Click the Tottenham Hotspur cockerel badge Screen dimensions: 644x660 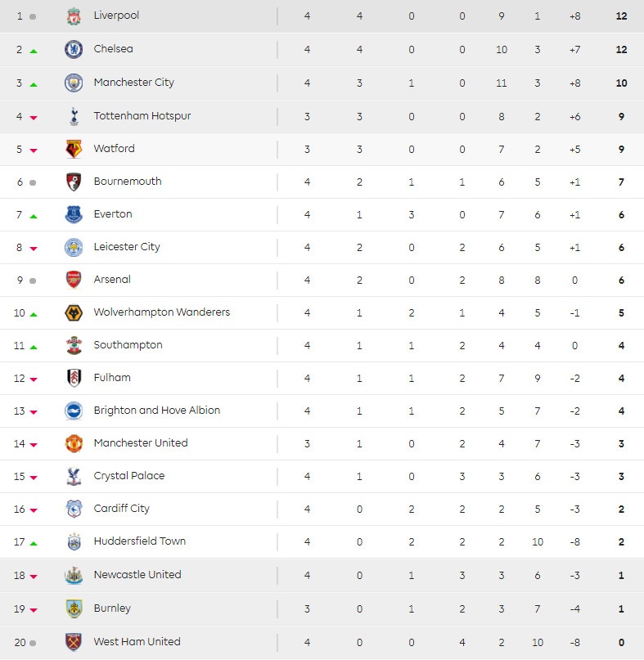click(x=74, y=116)
